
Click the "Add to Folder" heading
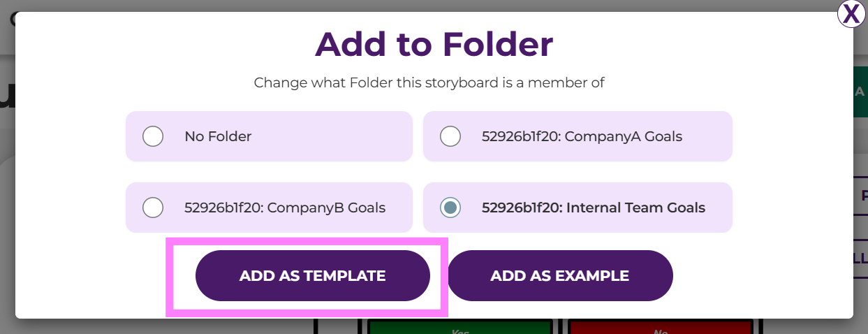(434, 44)
